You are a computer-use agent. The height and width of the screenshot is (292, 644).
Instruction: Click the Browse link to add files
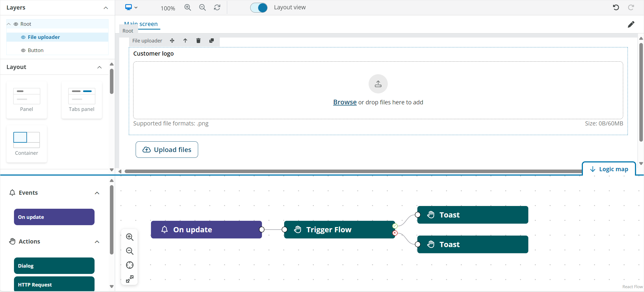pos(344,102)
